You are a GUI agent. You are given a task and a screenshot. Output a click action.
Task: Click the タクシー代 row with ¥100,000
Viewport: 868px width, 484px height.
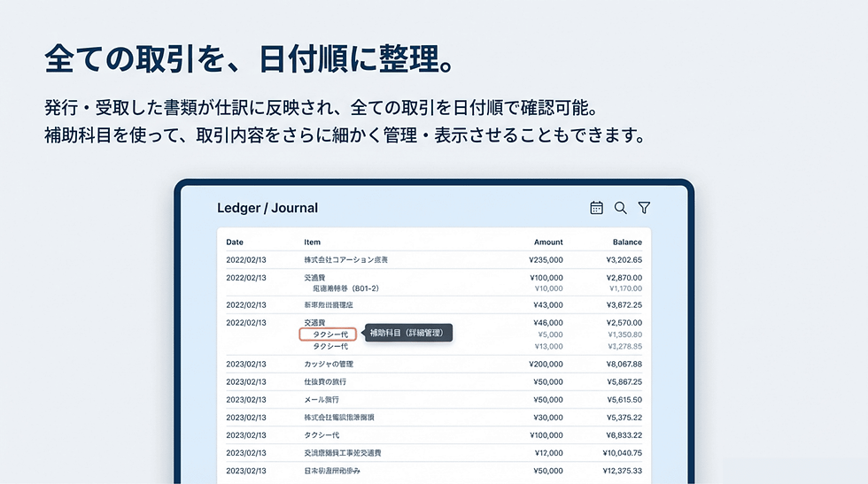[x=434, y=435]
